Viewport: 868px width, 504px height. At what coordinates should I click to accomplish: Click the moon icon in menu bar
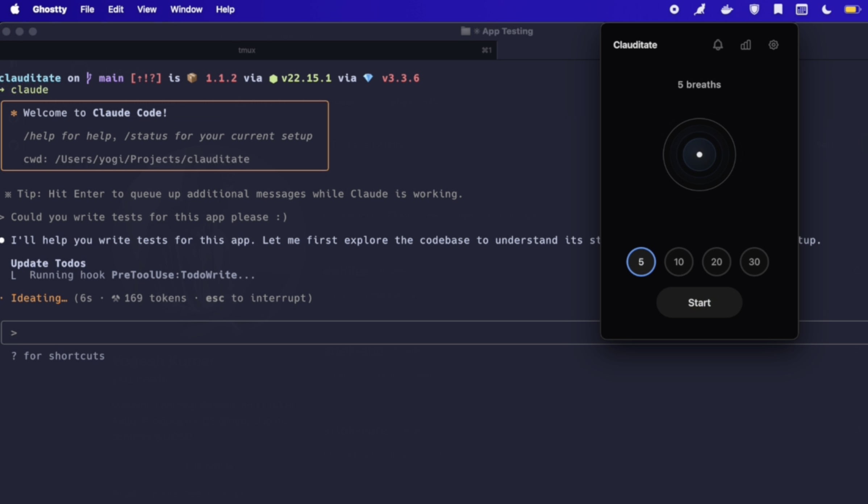826,9
